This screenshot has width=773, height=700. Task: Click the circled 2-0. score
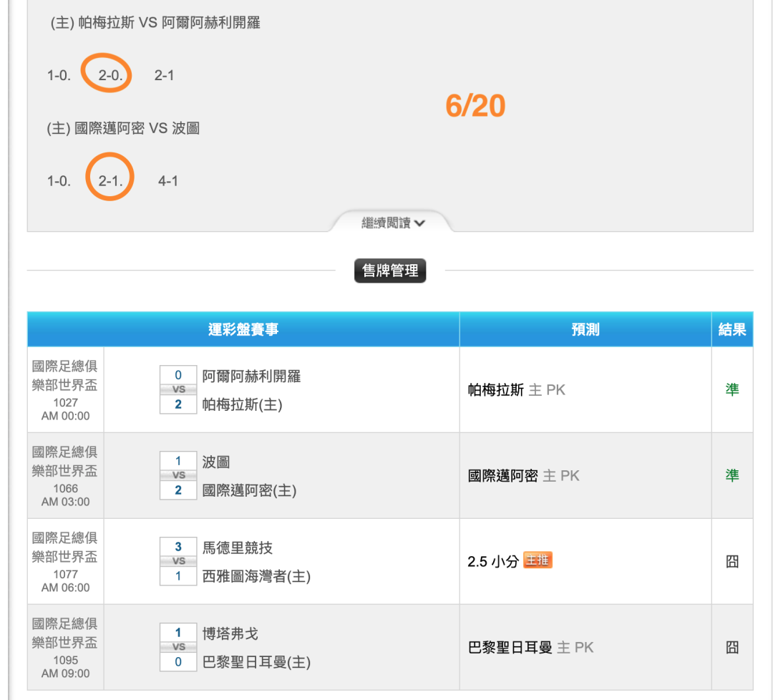pos(110,75)
